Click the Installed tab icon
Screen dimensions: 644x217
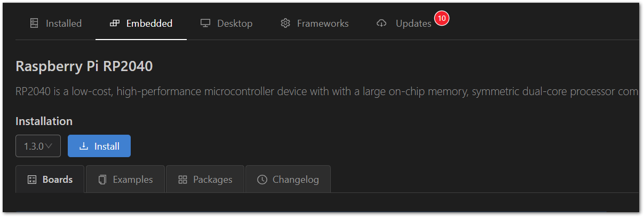coord(34,24)
